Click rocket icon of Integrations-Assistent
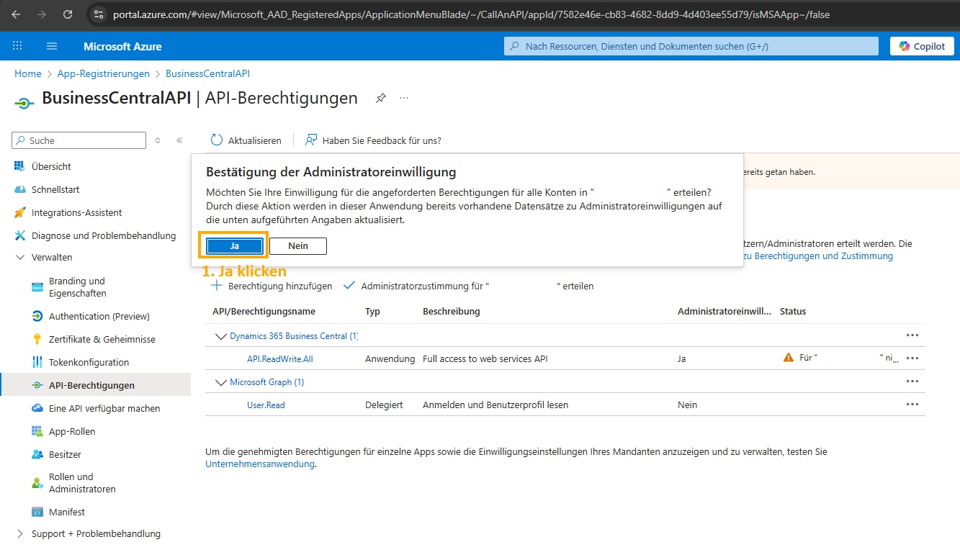Viewport: 960px width, 560px height. pos(19,212)
